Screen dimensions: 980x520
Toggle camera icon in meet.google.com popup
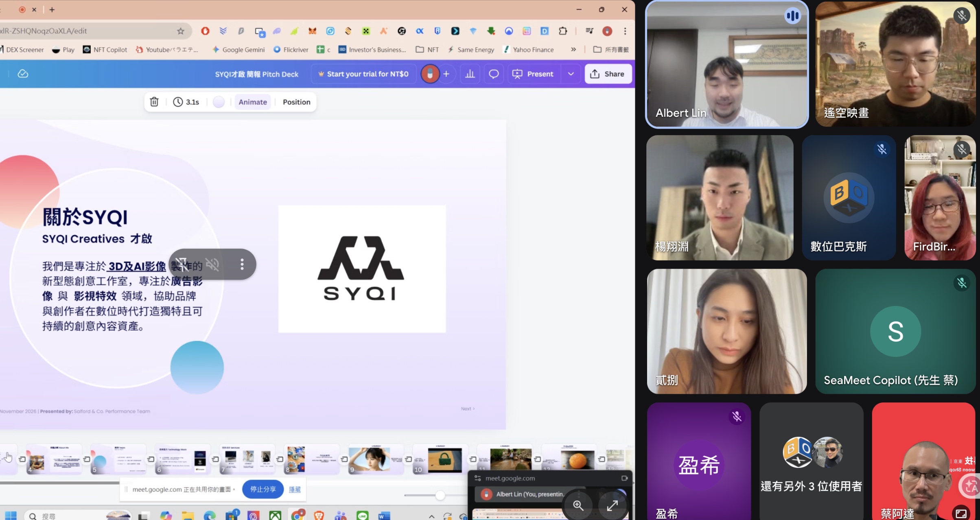tap(624, 478)
